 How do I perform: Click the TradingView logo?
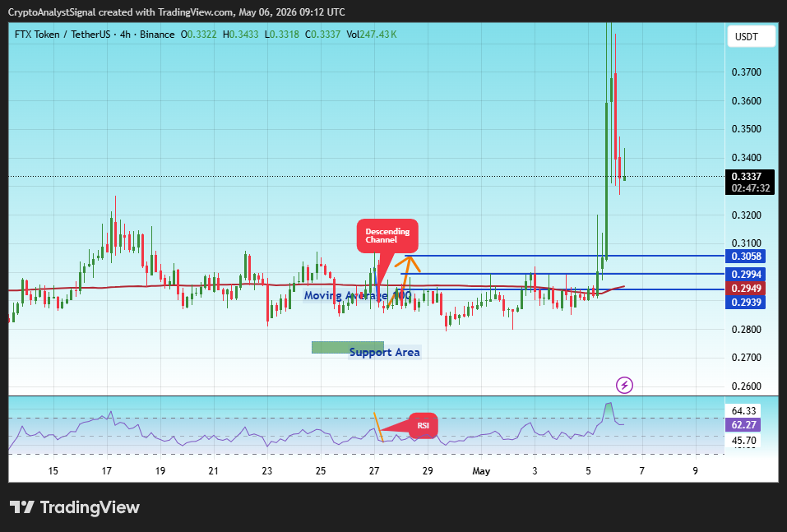tap(74, 507)
